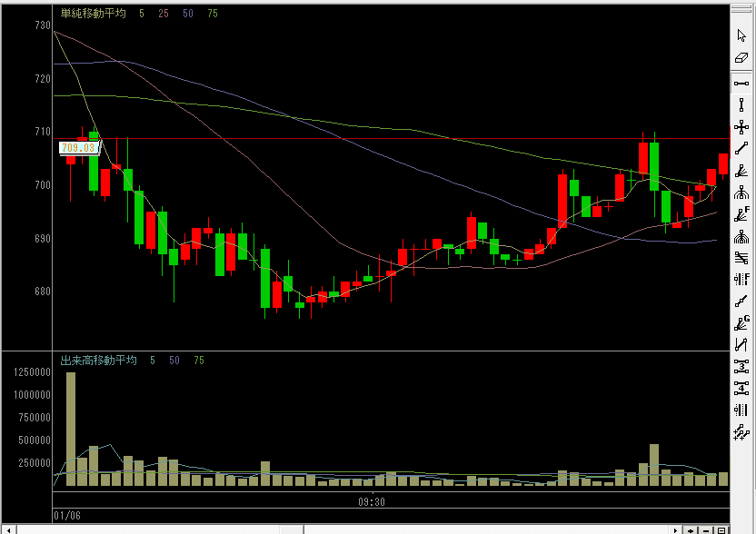
Task: Click the 単純移動平均 legend title
Action: pos(93,14)
